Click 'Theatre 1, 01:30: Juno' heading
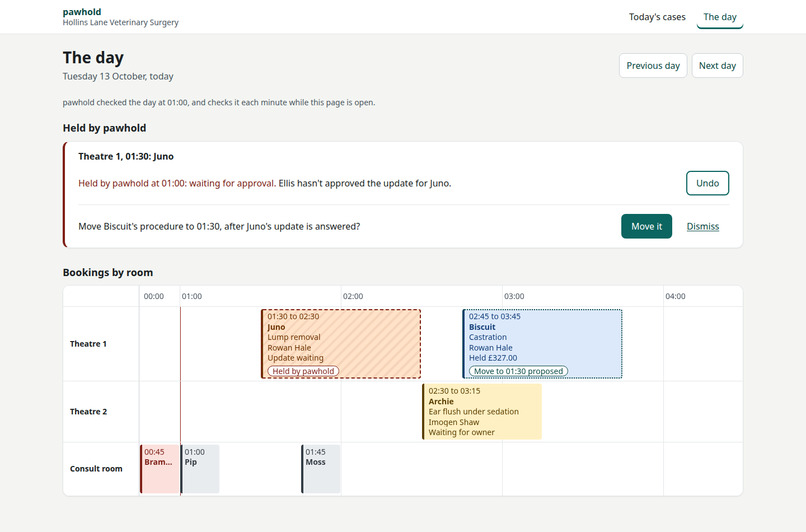The height and width of the screenshot is (532, 806). (126, 156)
